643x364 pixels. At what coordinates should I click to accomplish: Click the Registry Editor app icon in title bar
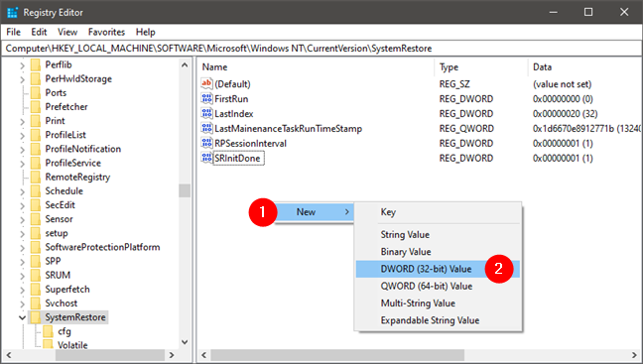coord(12,12)
